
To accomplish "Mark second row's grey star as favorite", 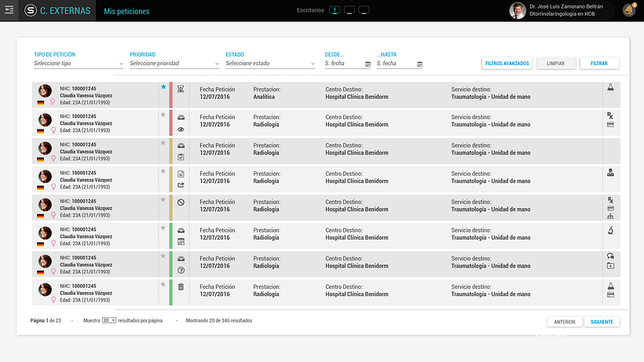I will pos(163,115).
